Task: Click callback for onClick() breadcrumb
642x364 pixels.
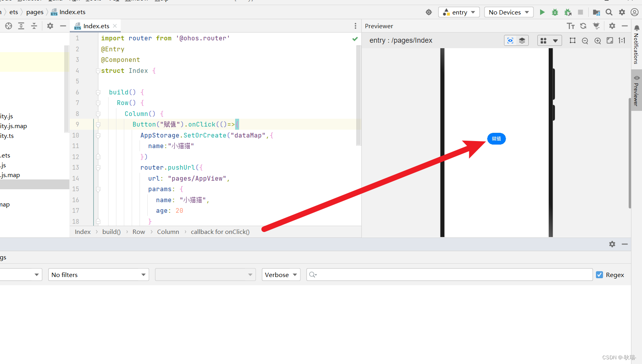Action: (220, 232)
